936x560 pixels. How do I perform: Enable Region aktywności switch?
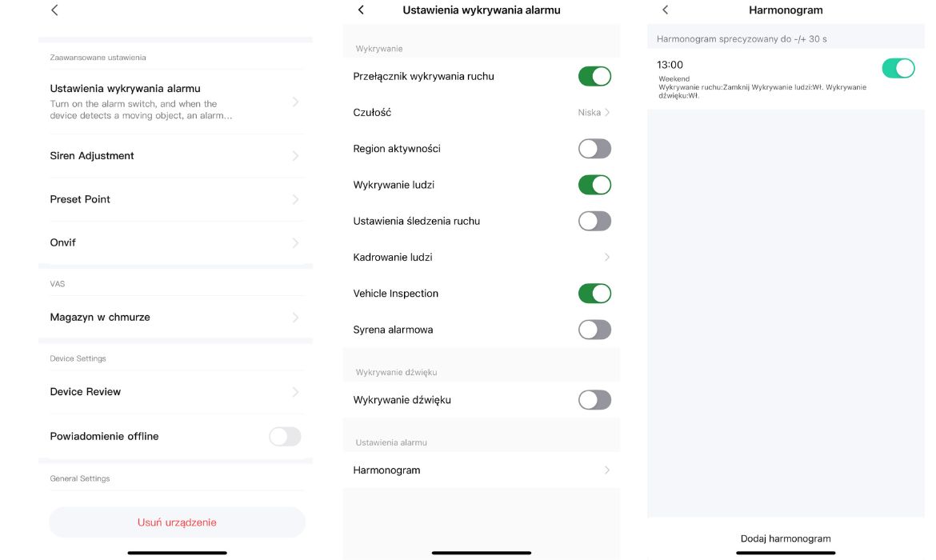pos(594,149)
